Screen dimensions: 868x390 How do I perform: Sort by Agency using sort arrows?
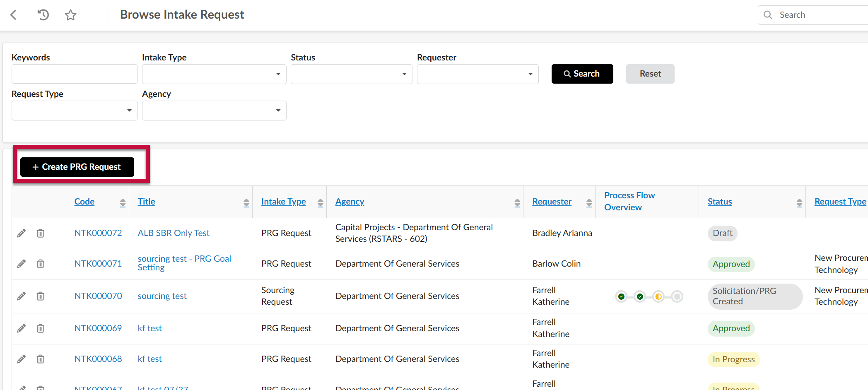point(517,202)
